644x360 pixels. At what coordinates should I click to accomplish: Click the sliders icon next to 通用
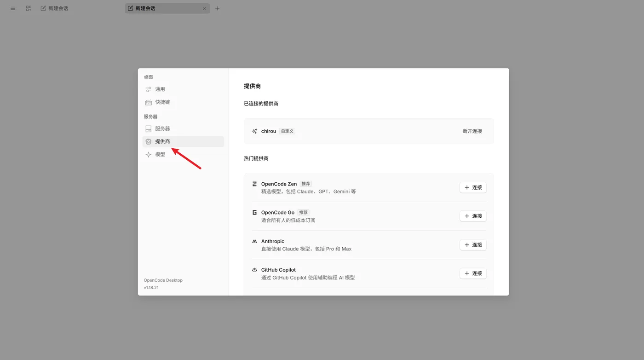tap(148, 89)
